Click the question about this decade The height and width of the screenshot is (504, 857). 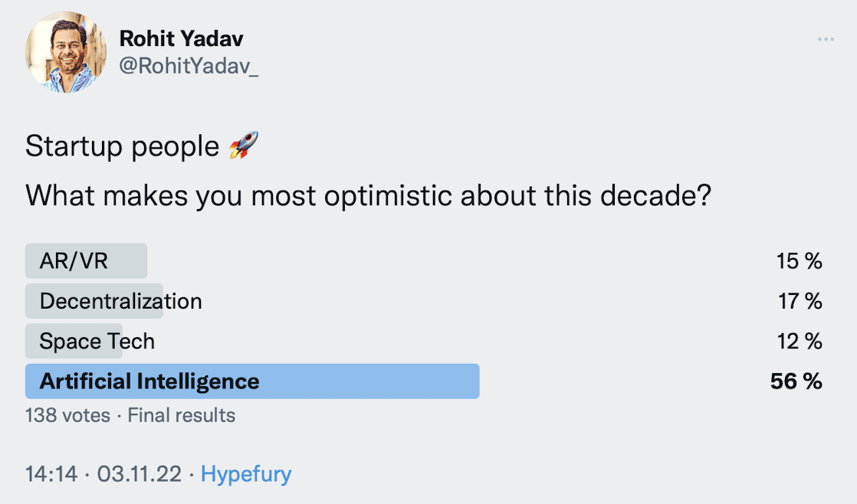pyautogui.click(x=368, y=196)
